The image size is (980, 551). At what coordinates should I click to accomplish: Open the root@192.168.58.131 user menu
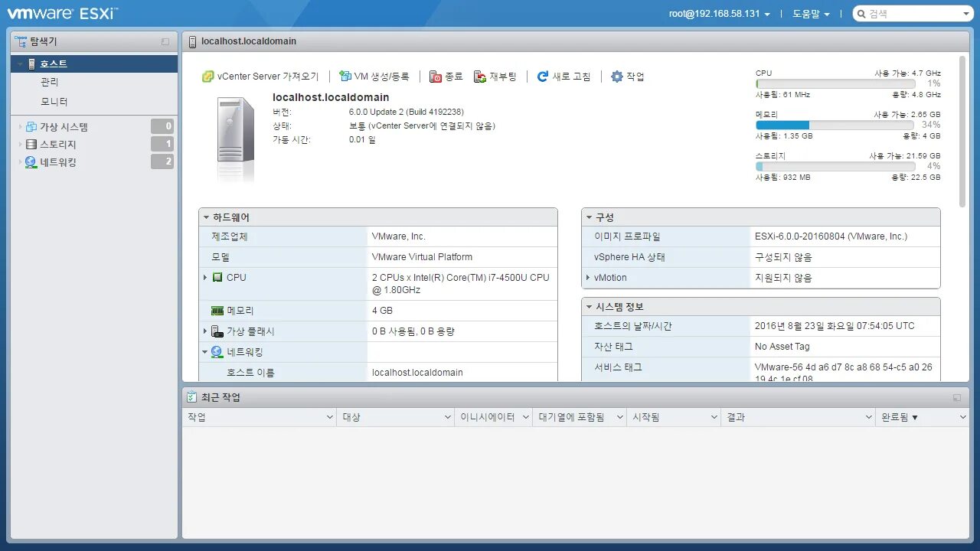tap(720, 14)
